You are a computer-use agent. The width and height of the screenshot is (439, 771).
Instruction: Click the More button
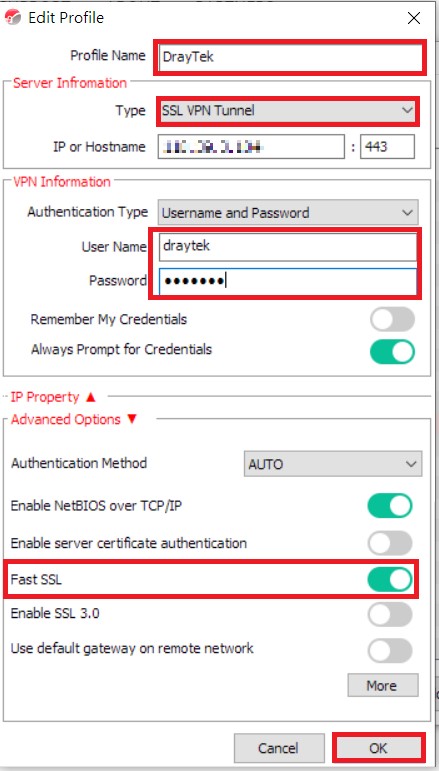[382, 685]
